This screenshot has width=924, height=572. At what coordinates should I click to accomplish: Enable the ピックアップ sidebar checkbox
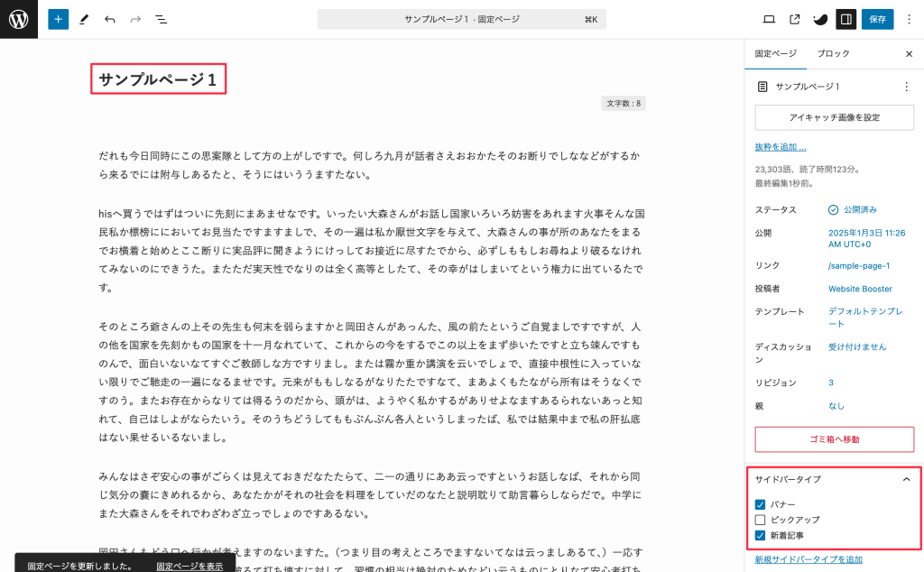point(761,520)
